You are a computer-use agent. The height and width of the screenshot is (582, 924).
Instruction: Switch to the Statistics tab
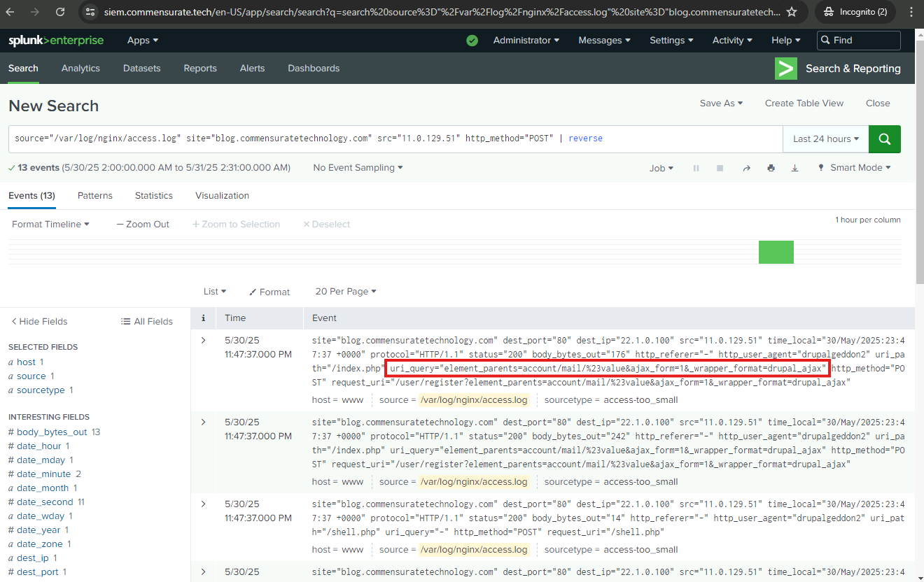click(154, 196)
